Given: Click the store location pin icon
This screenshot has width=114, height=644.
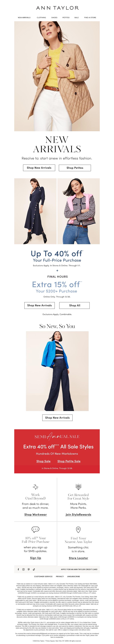Looking at the screenshot, I should 78,529.
